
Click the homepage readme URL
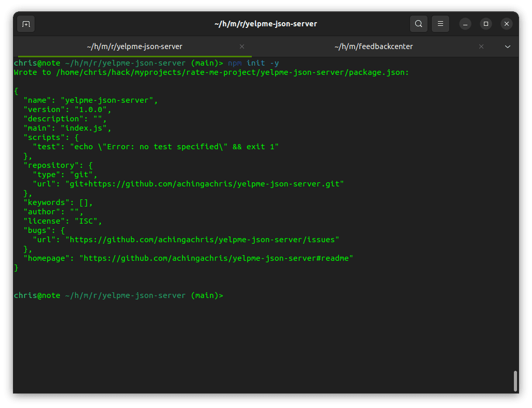pos(216,259)
